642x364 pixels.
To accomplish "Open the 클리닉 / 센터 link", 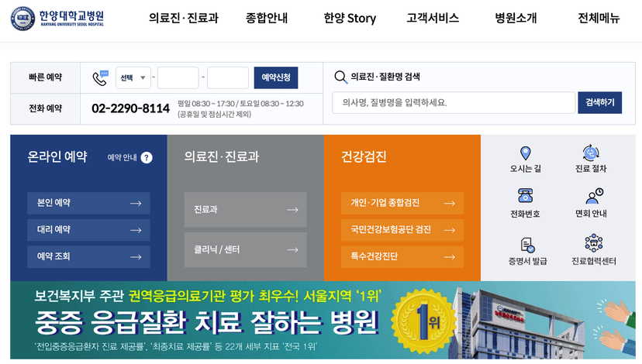I will [x=245, y=250].
